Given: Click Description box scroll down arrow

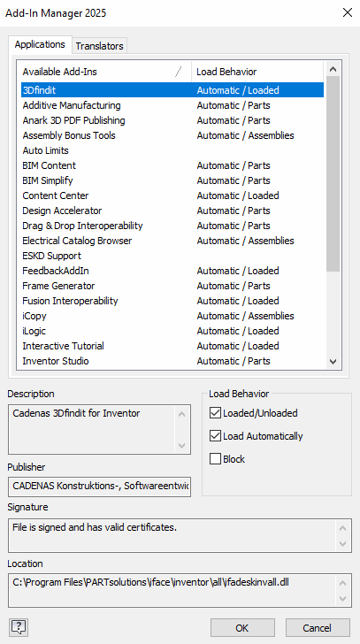Looking at the screenshot, I should click(182, 446).
